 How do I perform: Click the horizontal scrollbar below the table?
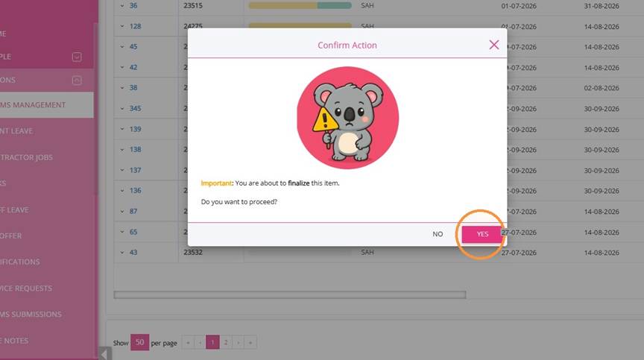pos(290,294)
